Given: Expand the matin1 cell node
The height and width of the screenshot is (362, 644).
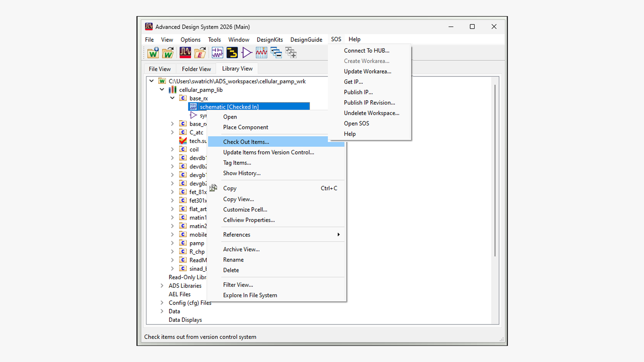Looking at the screenshot, I should (x=172, y=217).
